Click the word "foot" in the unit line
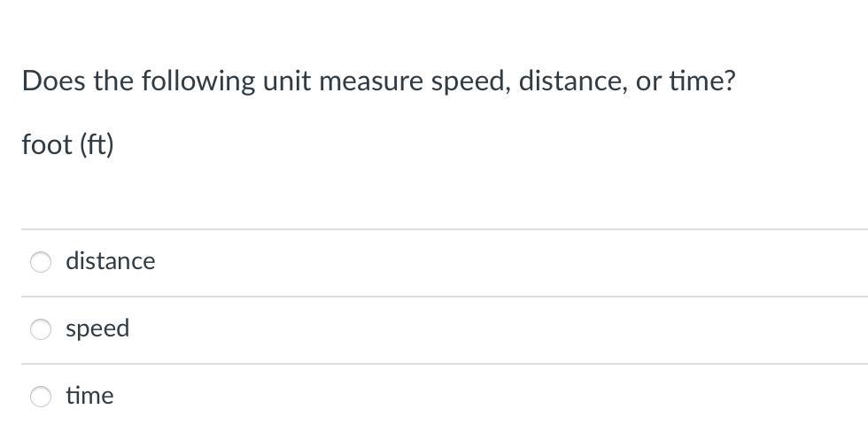This screenshot has height=448, width=868. pyautogui.click(x=47, y=145)
